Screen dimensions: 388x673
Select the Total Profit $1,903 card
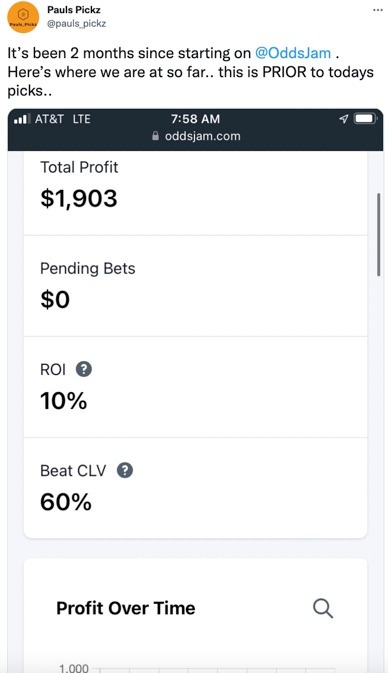coord(195,193)
